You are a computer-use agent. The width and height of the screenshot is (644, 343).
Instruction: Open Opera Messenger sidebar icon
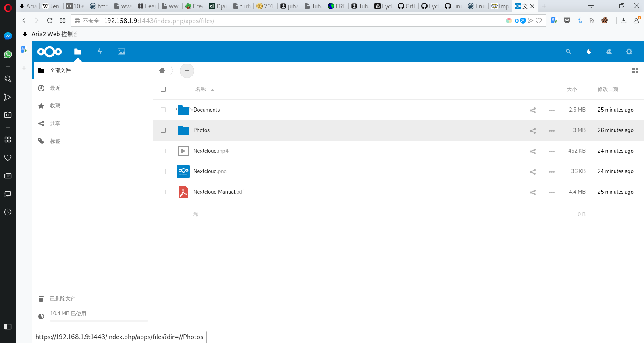[x=8, y=36]
